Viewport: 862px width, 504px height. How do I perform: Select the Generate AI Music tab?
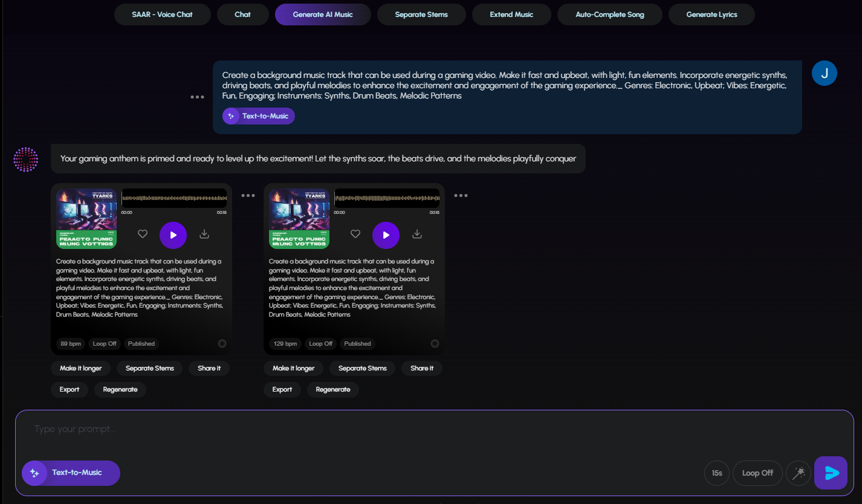[323, 15]
